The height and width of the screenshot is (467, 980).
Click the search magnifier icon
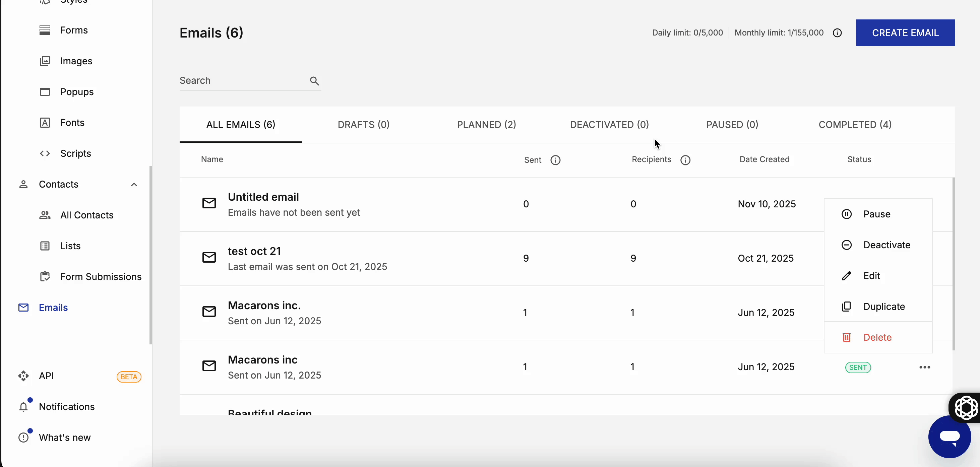(314, 81)
